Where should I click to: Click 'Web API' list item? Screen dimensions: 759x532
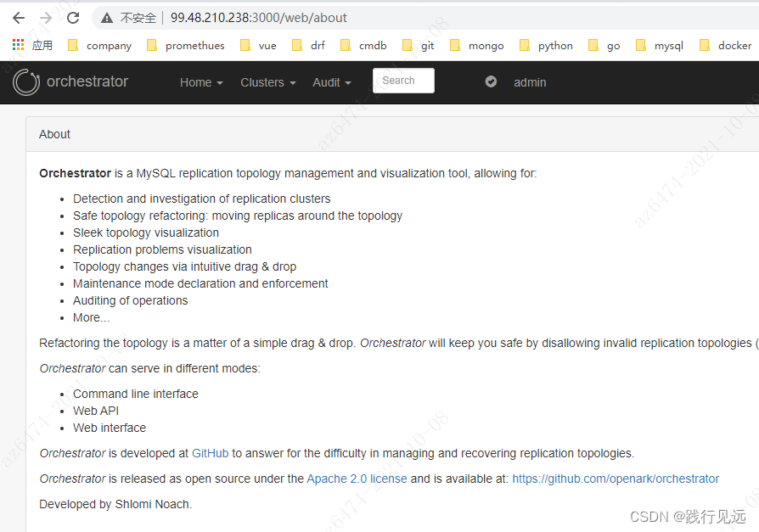pos(96,411)
